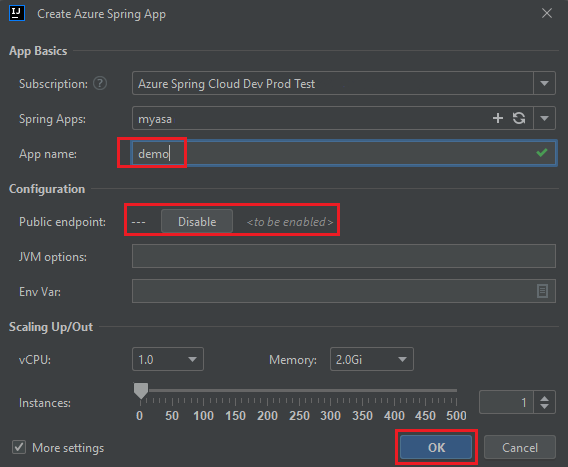Click the green validation checkmark in App name
Screen dimensions: 568x467
tap(542, 153)
